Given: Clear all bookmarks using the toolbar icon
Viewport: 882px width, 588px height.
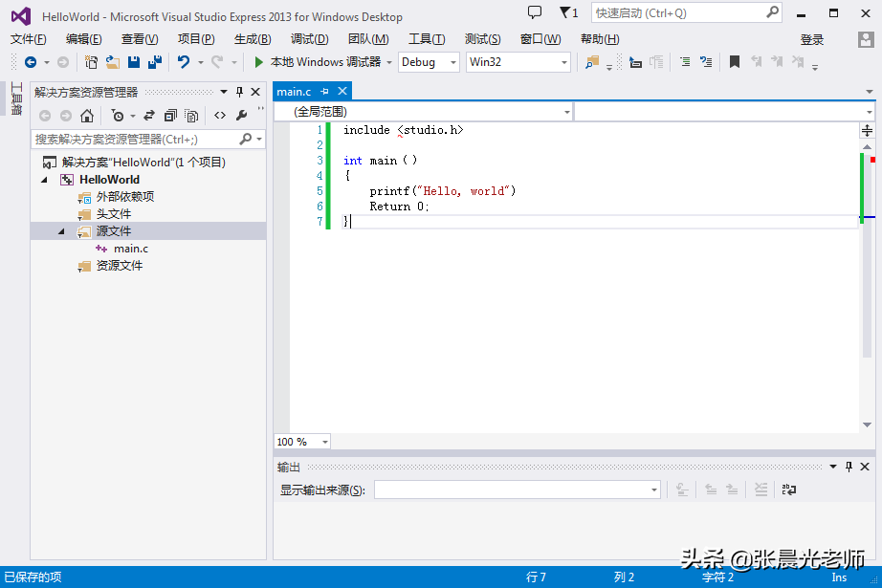Looking at the screenshot, I should click(798, 62).
